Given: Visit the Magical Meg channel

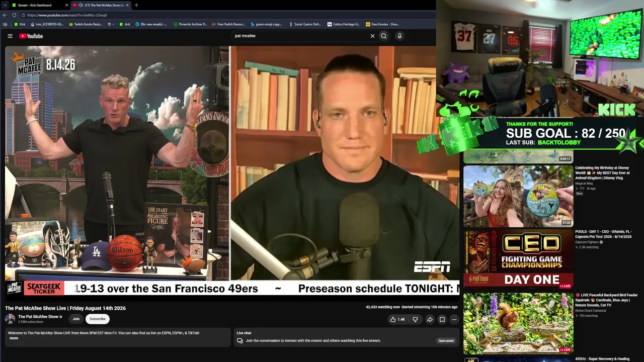Looking at the screenshot, I should [584, 184].
